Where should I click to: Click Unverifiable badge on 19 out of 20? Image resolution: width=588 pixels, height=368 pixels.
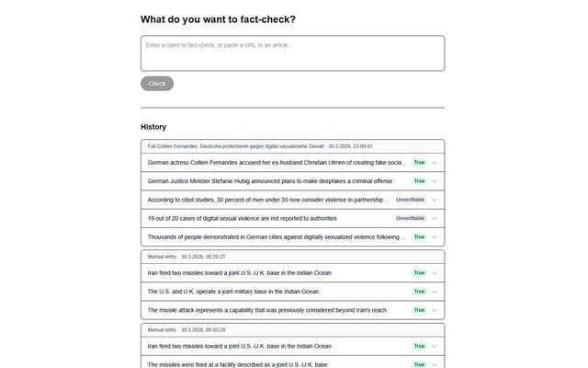410,218
